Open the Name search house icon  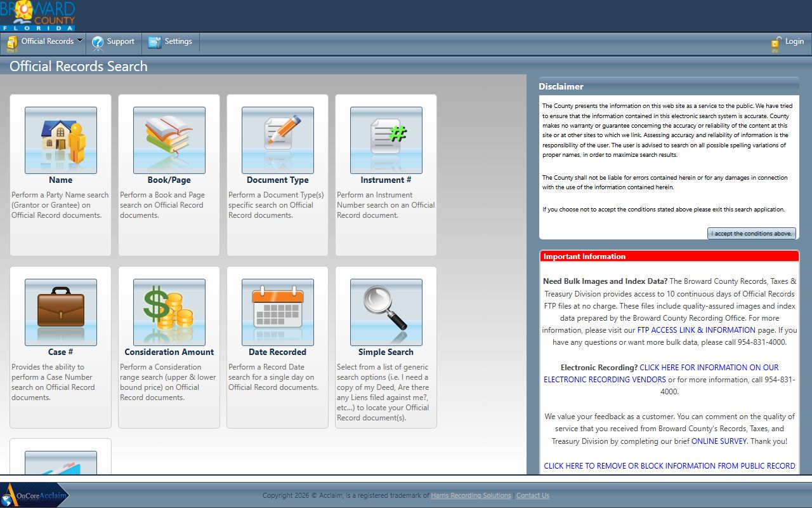click(61, 140)
